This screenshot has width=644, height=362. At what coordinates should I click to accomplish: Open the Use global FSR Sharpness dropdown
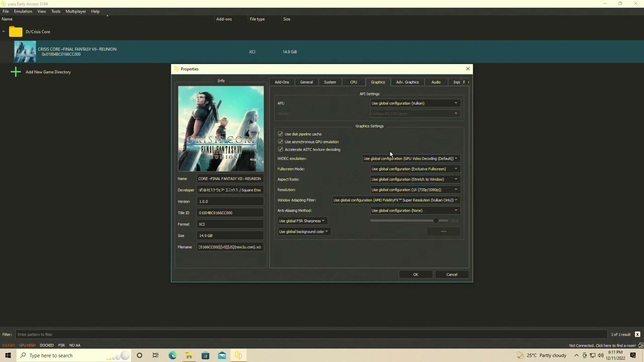click(x=302, y=221)
